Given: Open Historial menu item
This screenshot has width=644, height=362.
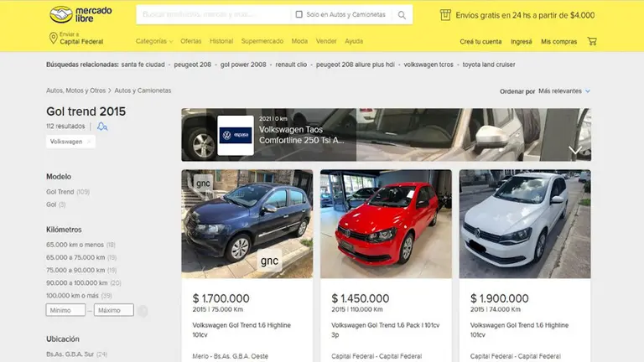Looking at the screenshot, I should [221, 41].
